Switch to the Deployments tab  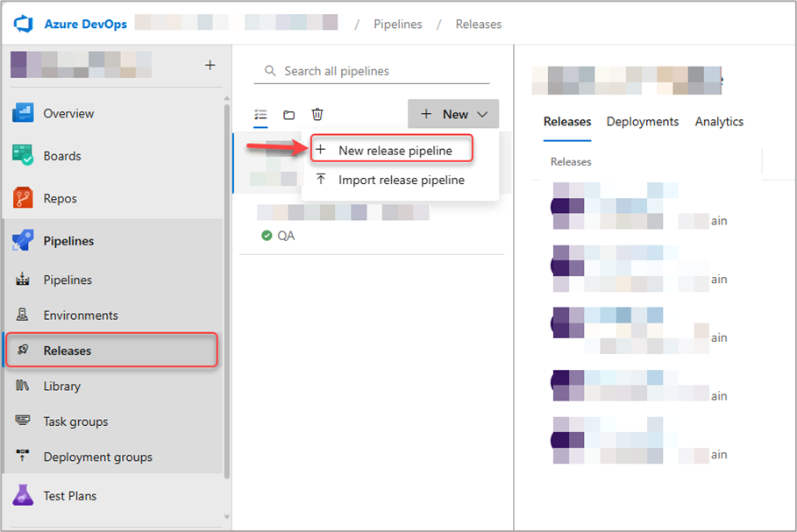(x=642, y=122)
